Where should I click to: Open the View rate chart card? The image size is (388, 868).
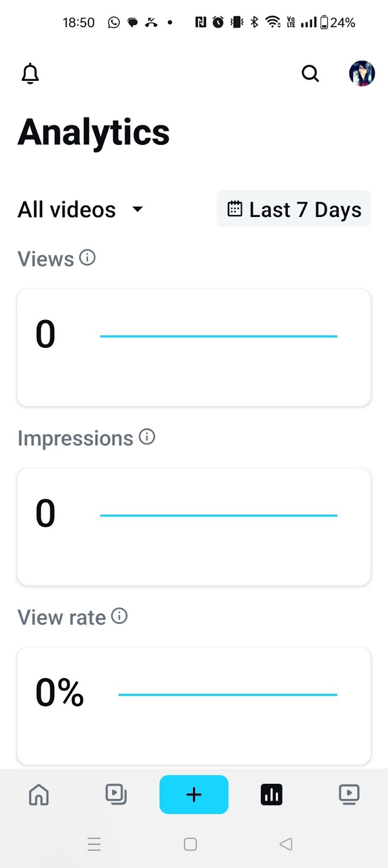coord(194,705)
